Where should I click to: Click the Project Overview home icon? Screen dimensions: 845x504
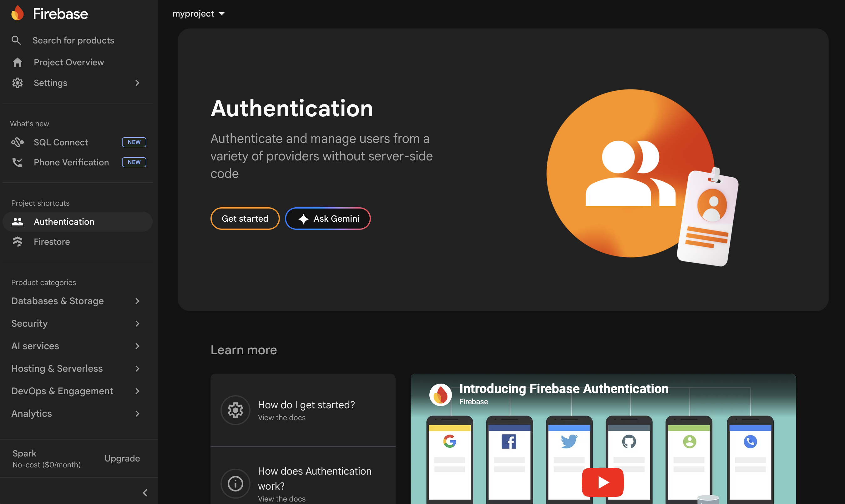click(17, 62)
